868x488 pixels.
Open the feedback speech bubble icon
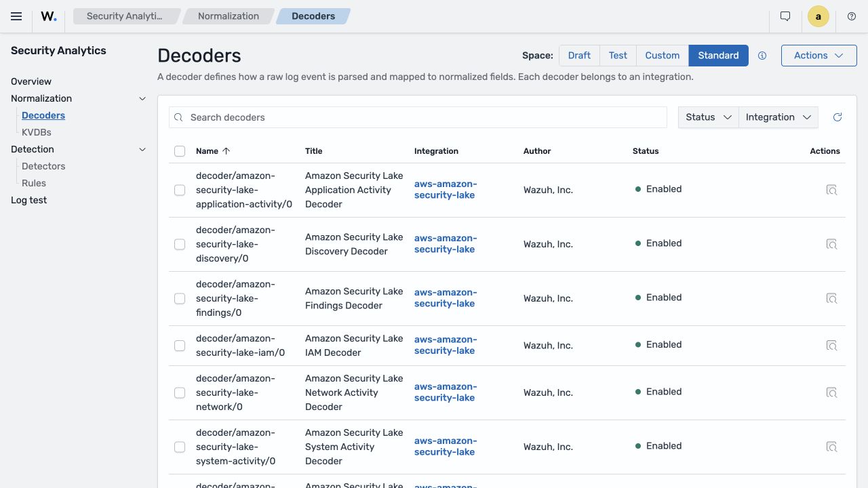[x=785, y=16]
